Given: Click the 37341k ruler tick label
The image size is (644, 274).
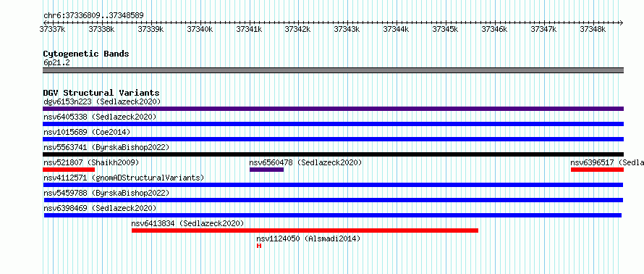Looking at the screenshot, I should (249, 29).
